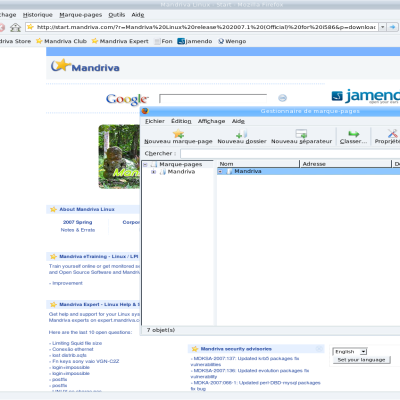Click the Firefox icon on the bookmarks manager title bar

pos(145,111)
